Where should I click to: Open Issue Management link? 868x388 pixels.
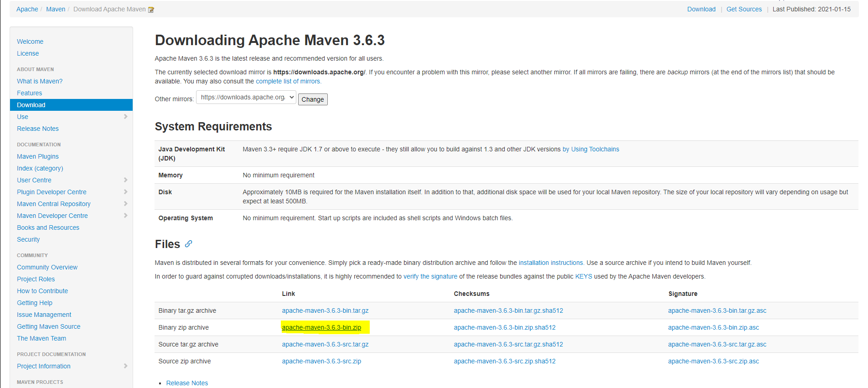click(x=44, y=315)
